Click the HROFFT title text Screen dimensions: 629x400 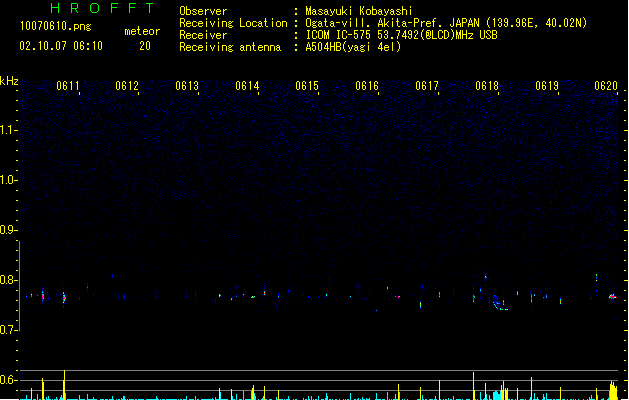(x=102, y=8)
